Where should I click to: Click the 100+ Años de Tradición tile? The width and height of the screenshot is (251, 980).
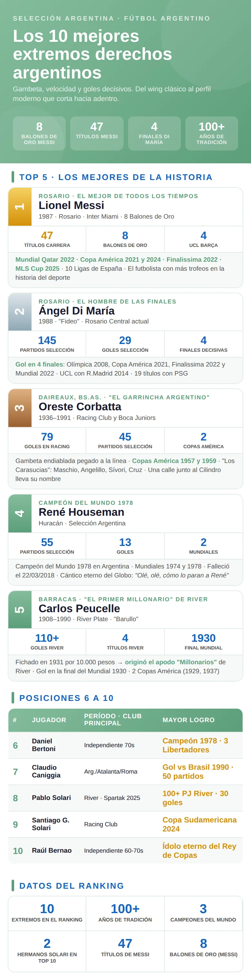(212, 133)
